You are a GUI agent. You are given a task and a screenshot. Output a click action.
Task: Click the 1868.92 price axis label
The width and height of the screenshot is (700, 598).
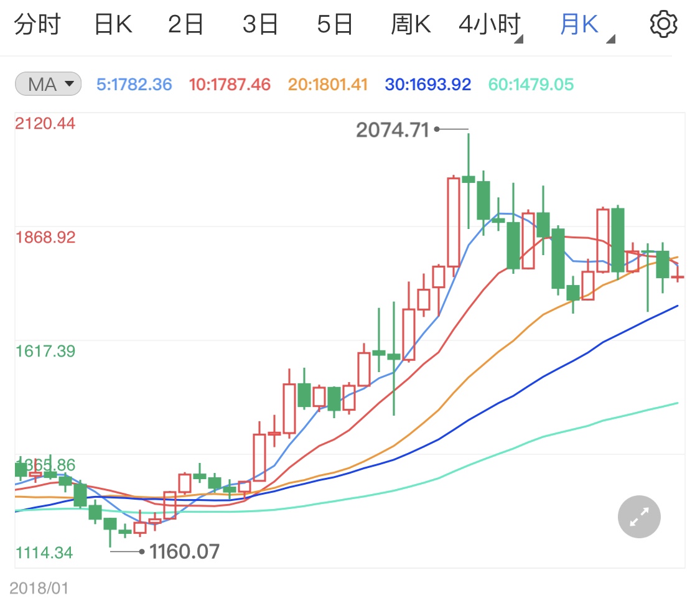pos(44,237)
